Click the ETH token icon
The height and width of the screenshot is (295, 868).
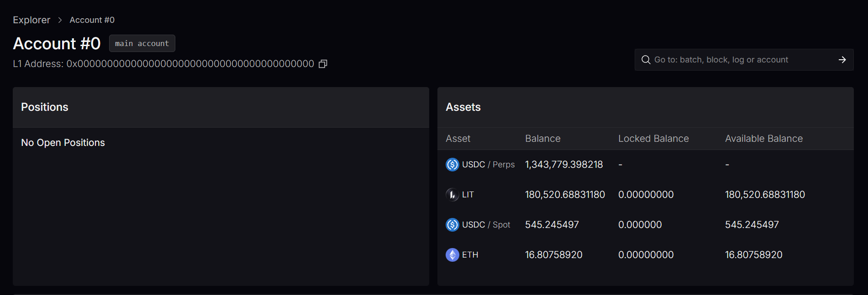pyautogui.click(x=452, y=255)
